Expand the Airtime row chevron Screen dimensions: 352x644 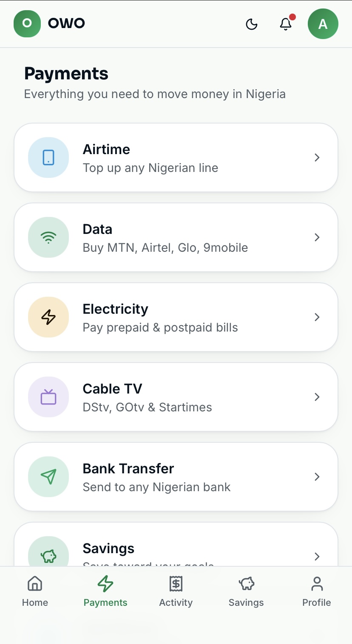(317, 157)
